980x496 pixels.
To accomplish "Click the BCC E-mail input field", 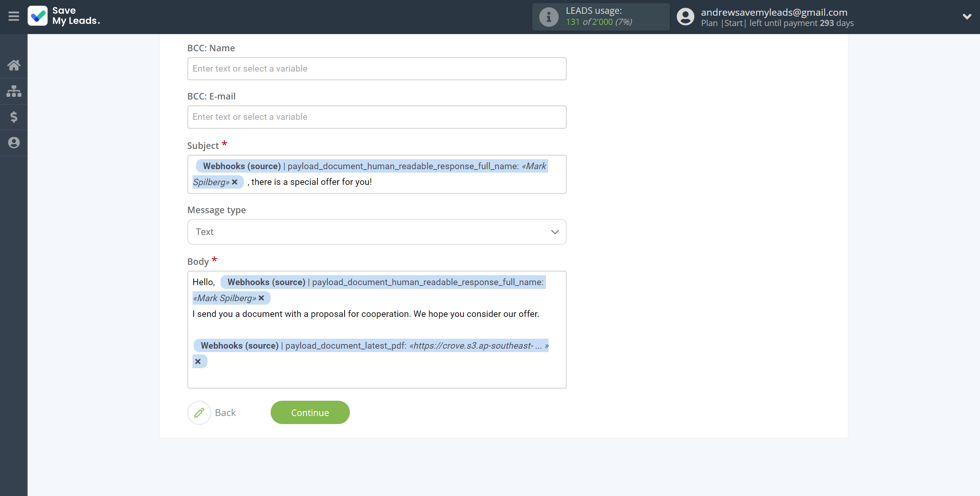I will click(376, 116).
